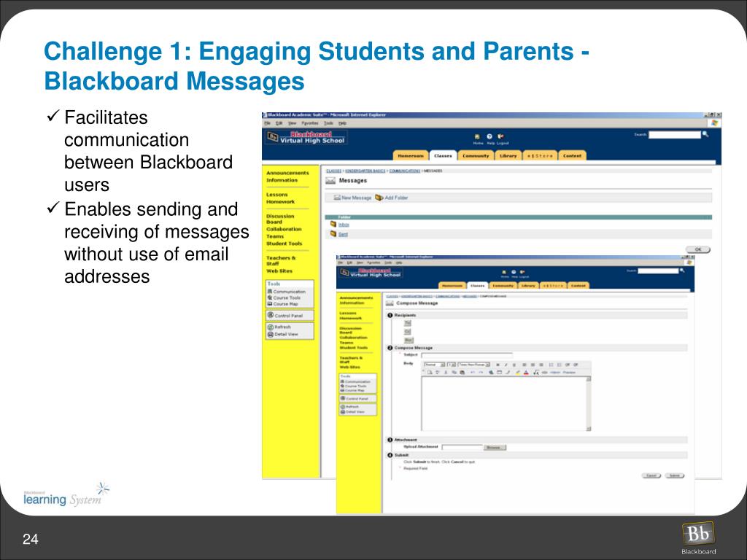Viewport: 747px width, 560px height.
Task: Click Browse button for attachment upload
Action: tap(495, 448)
